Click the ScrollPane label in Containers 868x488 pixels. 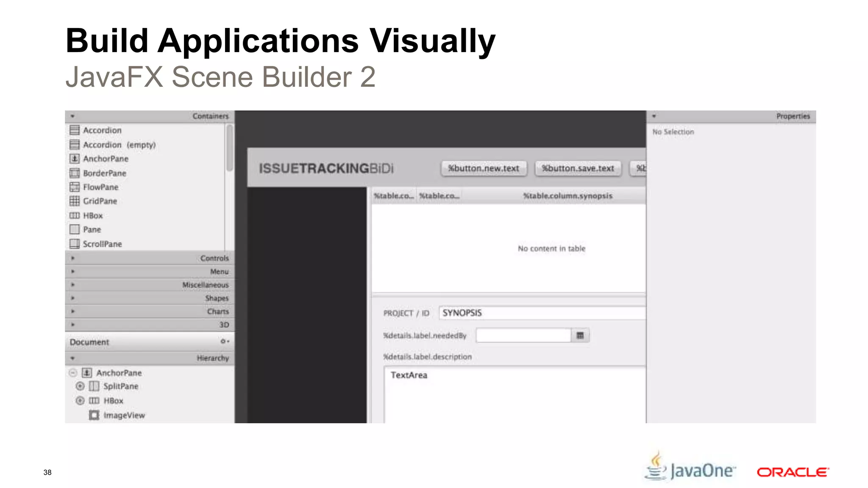(103, 244)
